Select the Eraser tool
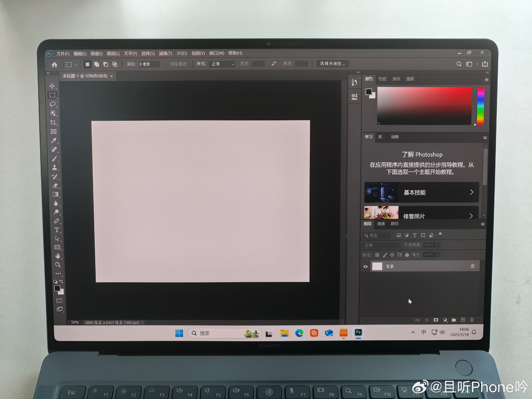 coord(55,185)
